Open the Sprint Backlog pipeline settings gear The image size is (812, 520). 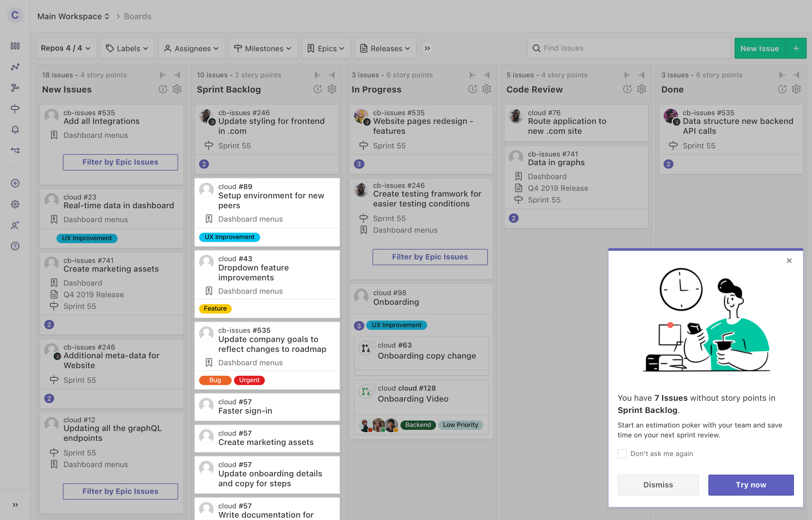(331, 89)
